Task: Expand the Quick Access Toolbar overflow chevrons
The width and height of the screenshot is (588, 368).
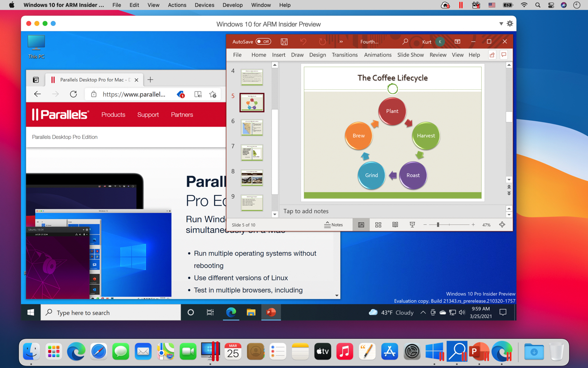Action: (x=341, y=42)
